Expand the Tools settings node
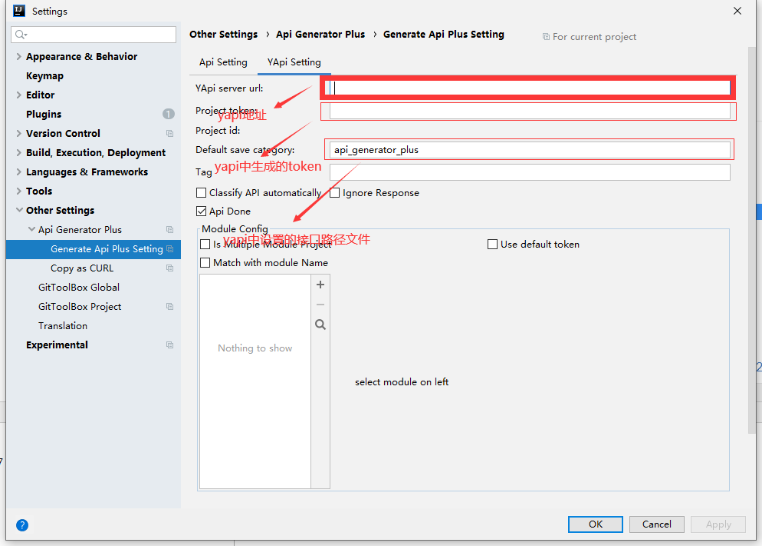Screen dimensions: 762x546 [19, 191]
